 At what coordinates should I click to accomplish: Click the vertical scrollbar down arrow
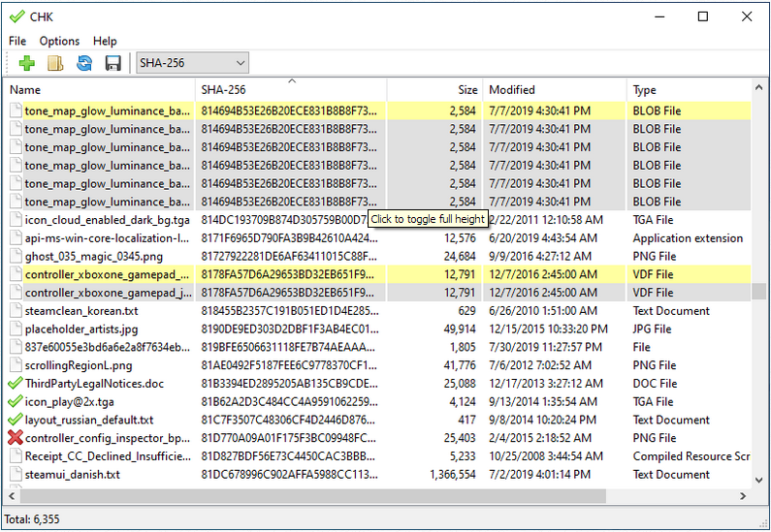point(758,480)
